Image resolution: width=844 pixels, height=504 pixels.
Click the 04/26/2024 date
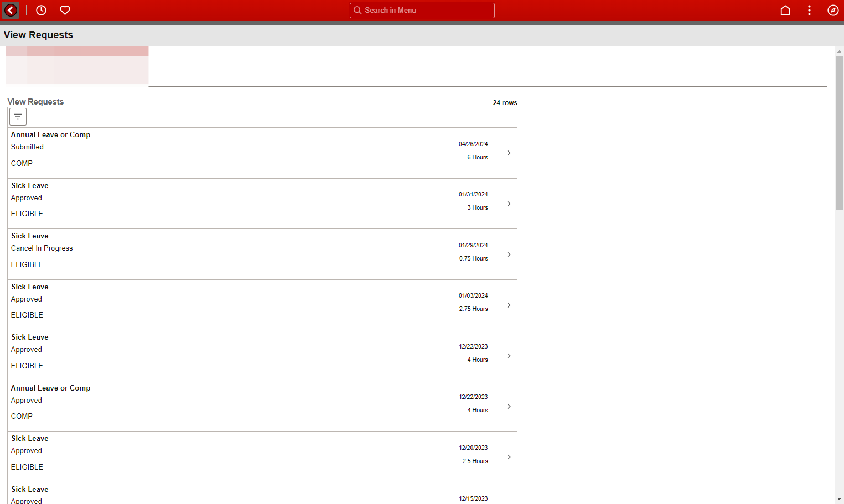click(x=473, y=144)
